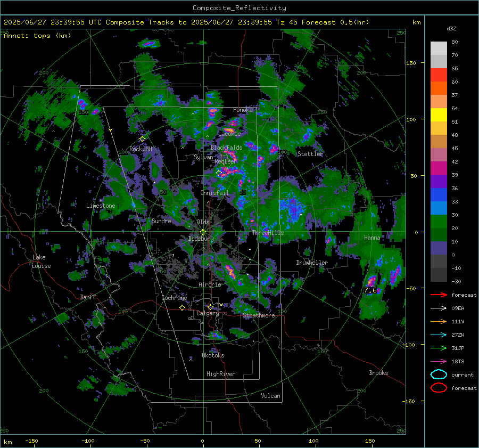
Task: Click the cyan 27ZW arrow legend icon
Action: [x=439, y=335]
